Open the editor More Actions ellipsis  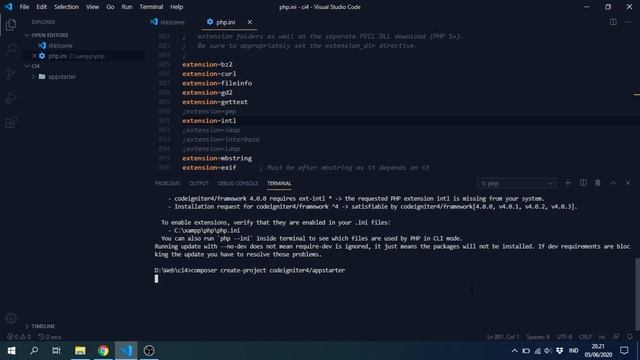(628, 22)
